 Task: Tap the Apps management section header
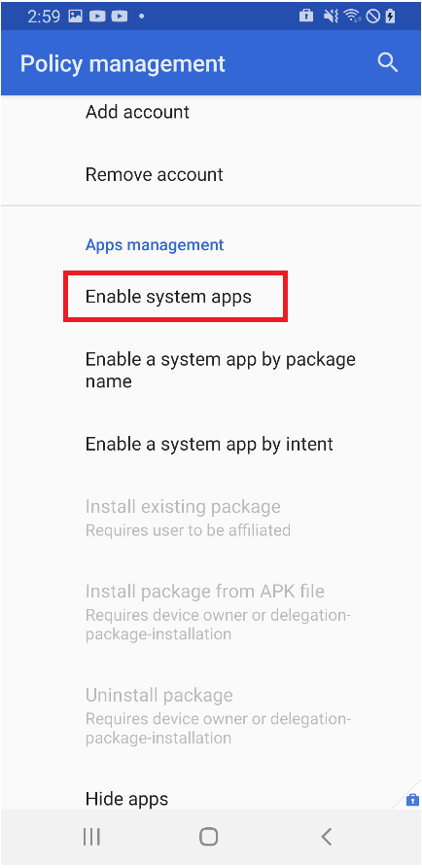[x=155, y=244]
